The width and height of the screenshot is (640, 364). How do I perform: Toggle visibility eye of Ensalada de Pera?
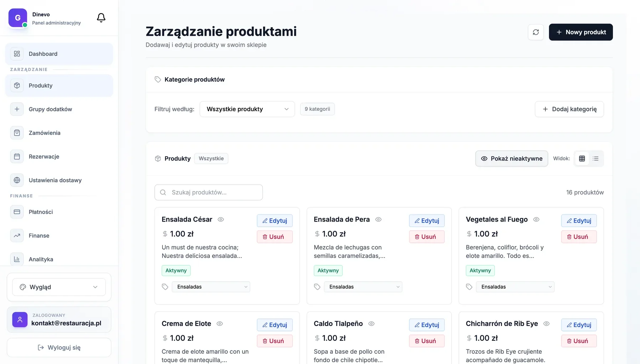click(x=379, y=219)
